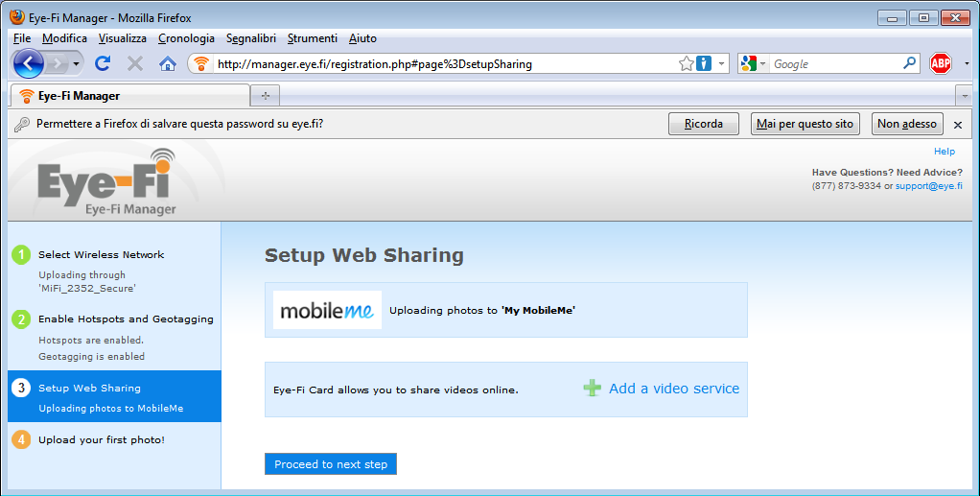Click into the Google search box
Screen dimensions: 980x496
tap(835, 63)
